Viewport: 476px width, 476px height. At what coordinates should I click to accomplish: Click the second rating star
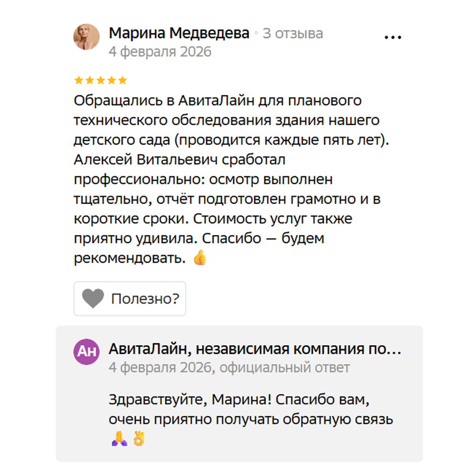(x=90, y=80)
